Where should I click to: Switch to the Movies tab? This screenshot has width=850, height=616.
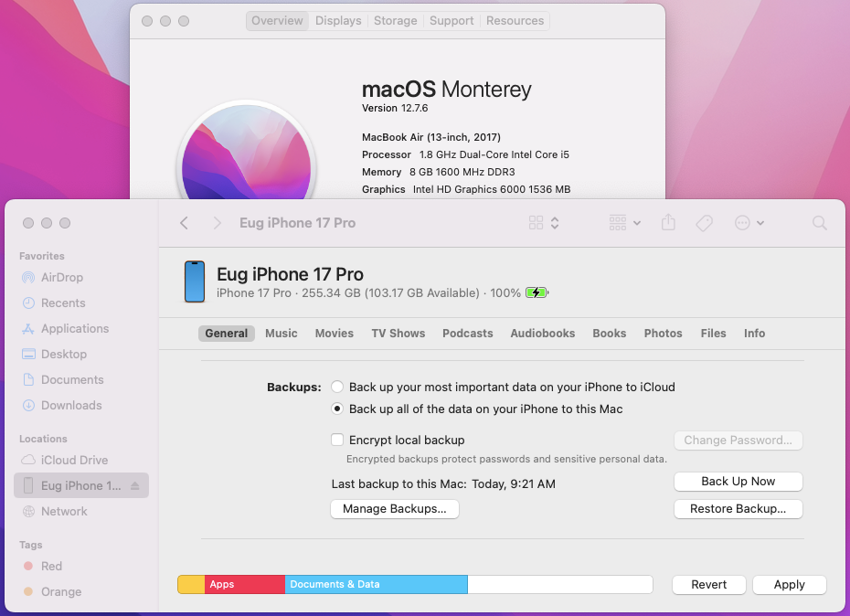[x=335, y=334]
